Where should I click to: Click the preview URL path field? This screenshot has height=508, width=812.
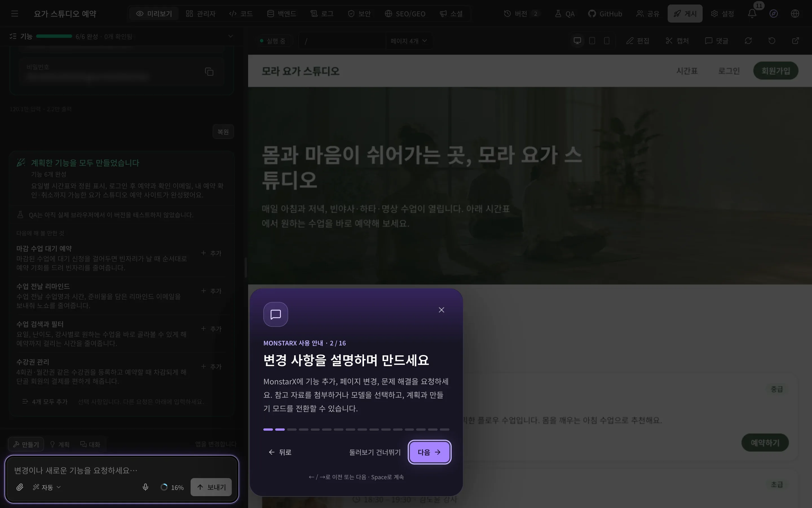pyautogui.click(x=342, y=41)
